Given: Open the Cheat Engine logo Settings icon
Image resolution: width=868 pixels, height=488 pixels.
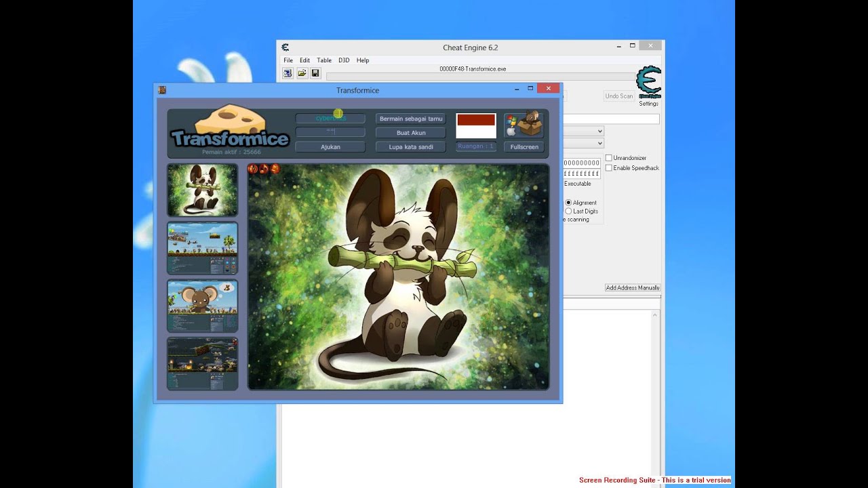Looking at the screenshot, I should (648, 83).
